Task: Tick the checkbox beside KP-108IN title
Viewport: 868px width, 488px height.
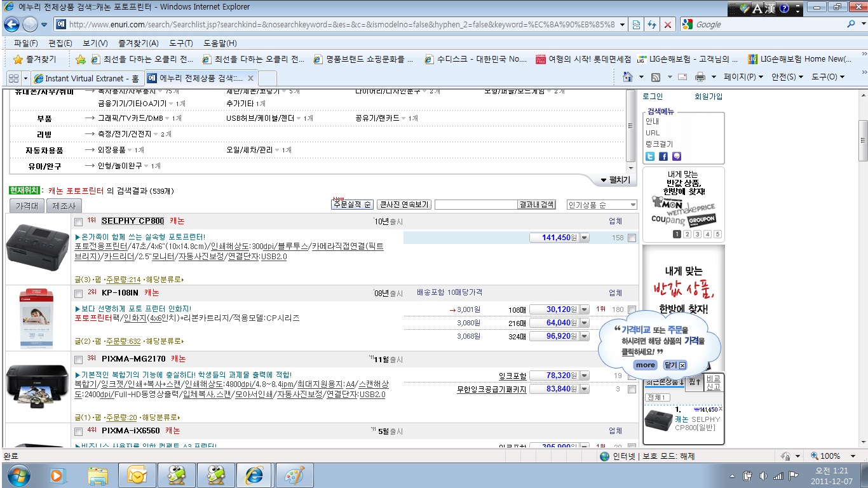Action: point(78,294)
